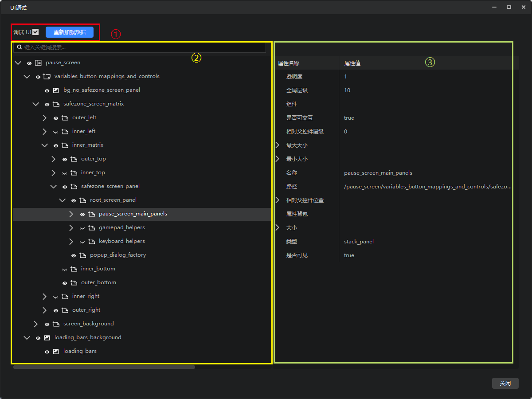Click the panel icon beside outer_bottom
532x399 pixels.
[74, 283]
